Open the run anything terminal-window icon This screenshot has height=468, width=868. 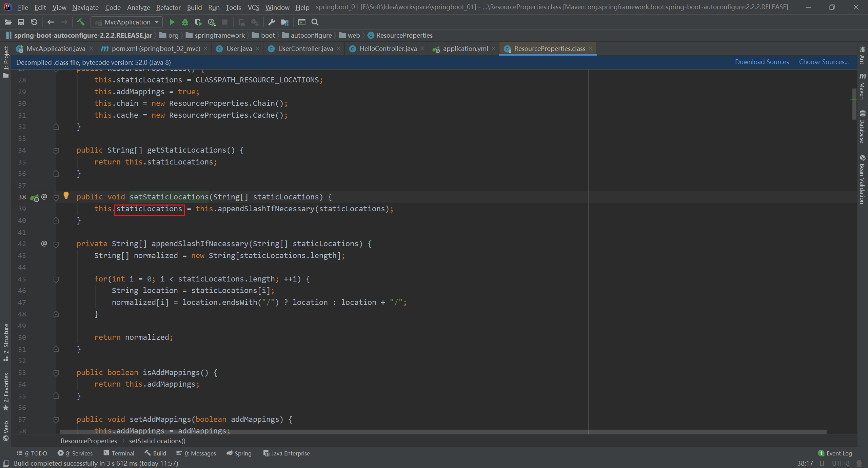(301, 22)
